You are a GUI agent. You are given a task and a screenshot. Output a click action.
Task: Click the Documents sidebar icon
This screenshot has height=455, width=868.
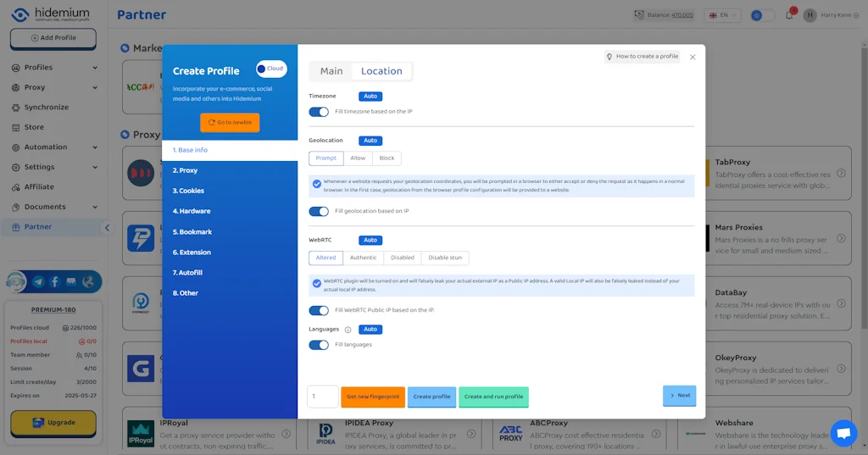15,207
